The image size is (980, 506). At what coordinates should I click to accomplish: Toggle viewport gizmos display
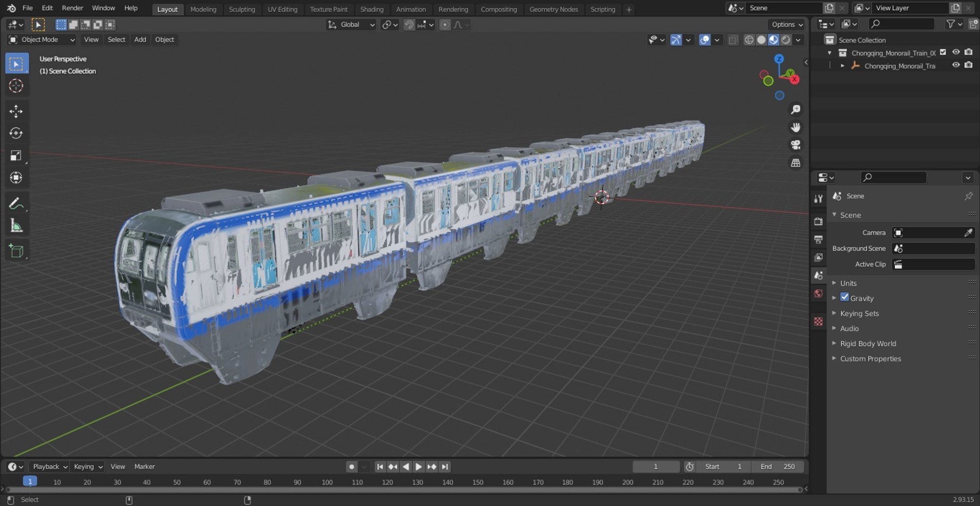[x=676, y=40]
